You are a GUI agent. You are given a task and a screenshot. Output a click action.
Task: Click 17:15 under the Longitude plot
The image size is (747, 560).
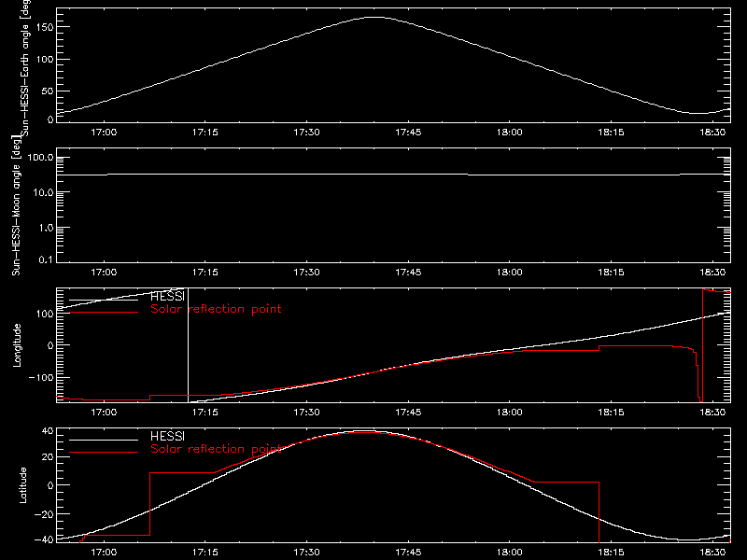204,412
